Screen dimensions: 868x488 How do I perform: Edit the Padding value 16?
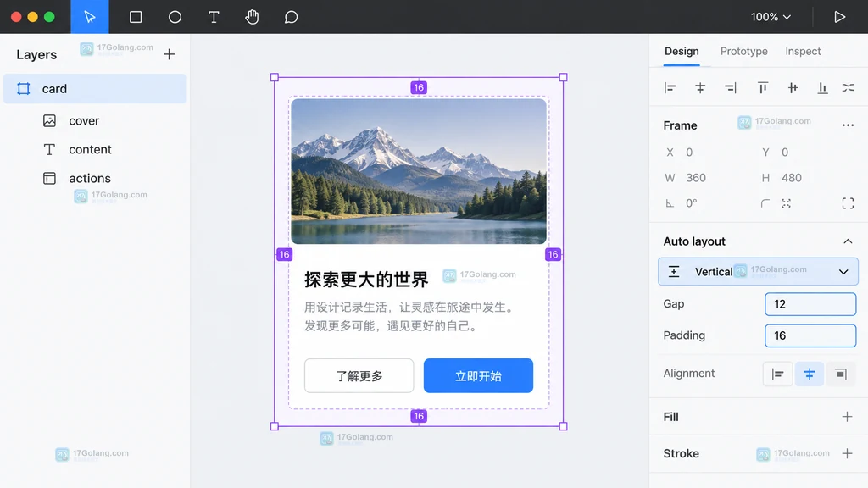810,335
